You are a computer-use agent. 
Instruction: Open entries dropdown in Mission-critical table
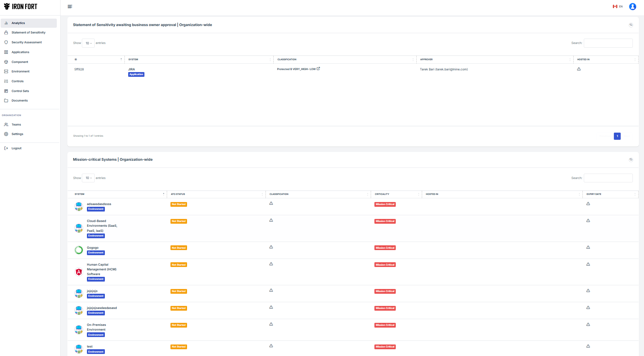click(88, 178)
